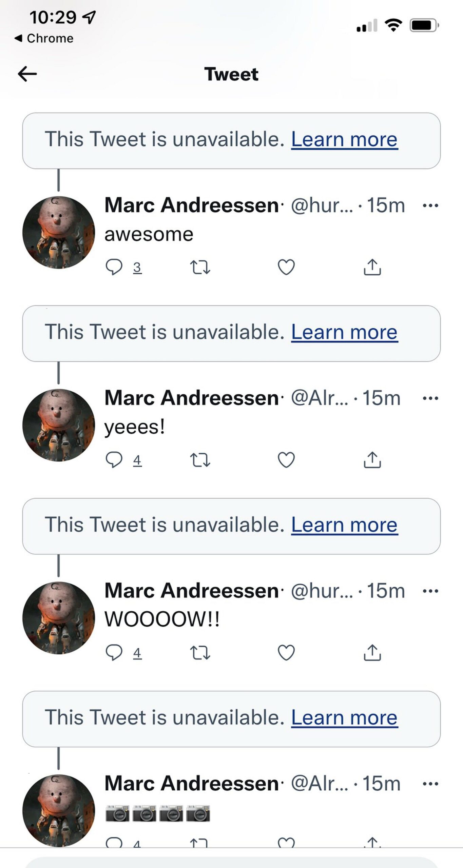Open more options on "WOOOOW!!" tweet
463x868 pixels.
coord(430,591)
